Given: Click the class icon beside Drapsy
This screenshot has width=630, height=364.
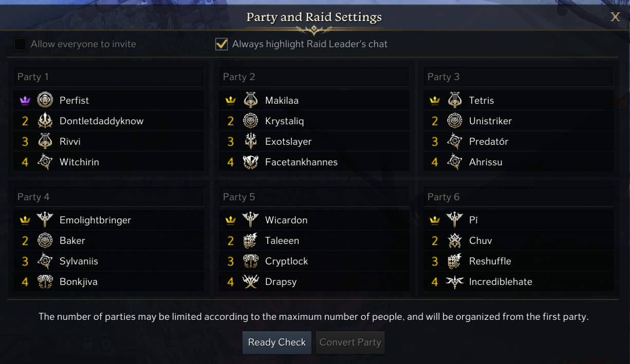Looking at the screenshot, I should [250, 281].
